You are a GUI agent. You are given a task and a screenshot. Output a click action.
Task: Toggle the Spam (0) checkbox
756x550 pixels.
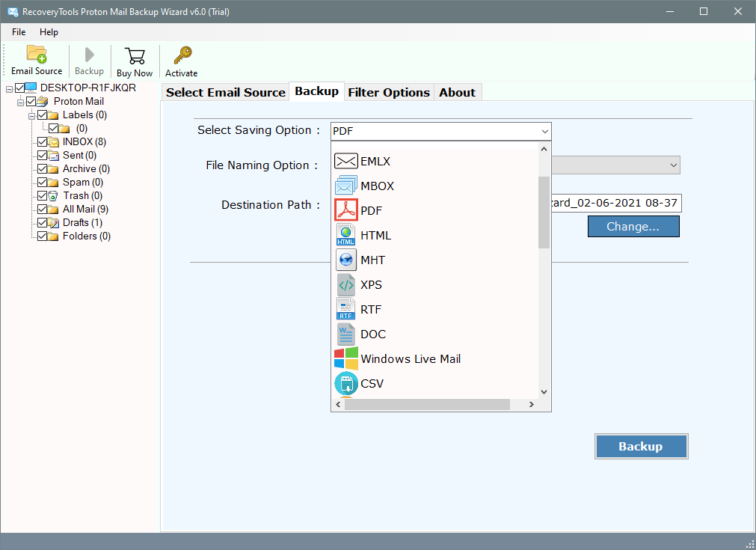tap(43, 183)
